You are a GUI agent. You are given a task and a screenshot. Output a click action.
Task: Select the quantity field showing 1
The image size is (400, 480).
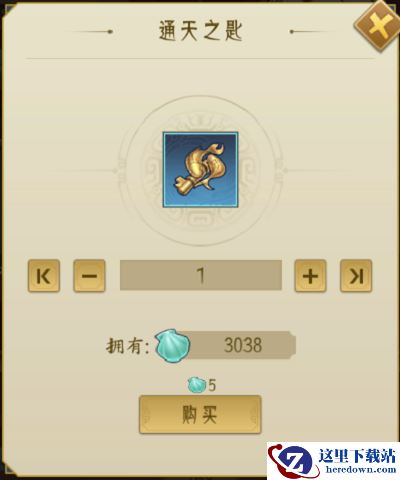pyautogui.click(x=201, y=275)
